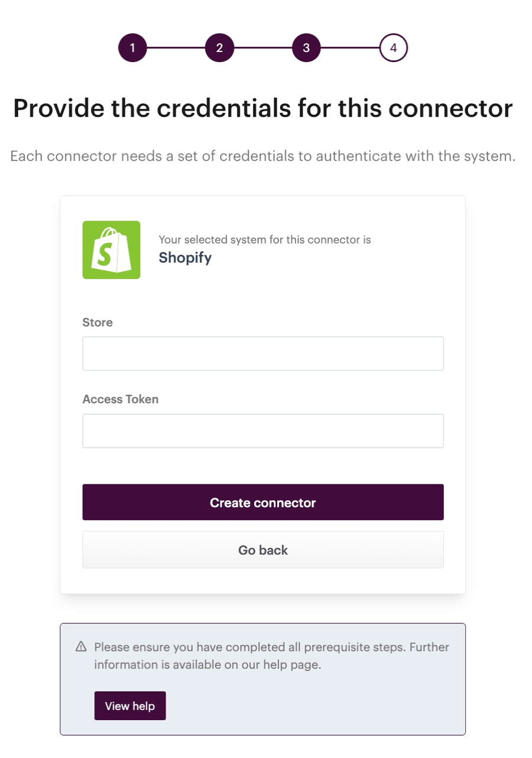Screen dimensions: 532x758
Task: Click 'Your selected system for this connector' text
Action: click(264, 240)
